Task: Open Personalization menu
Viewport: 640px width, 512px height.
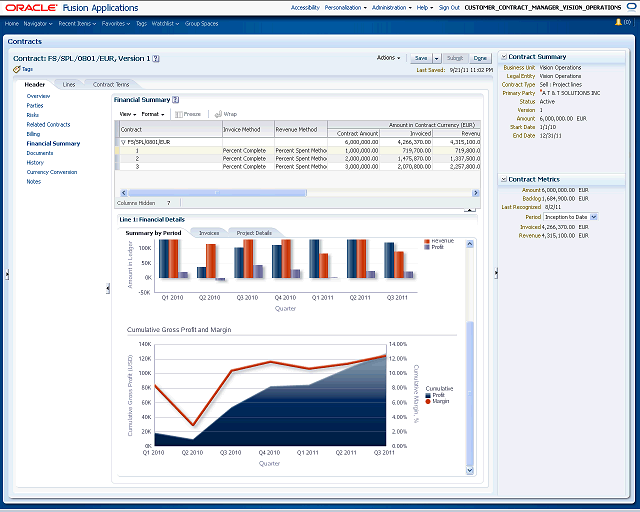Action: pos(346,8)
